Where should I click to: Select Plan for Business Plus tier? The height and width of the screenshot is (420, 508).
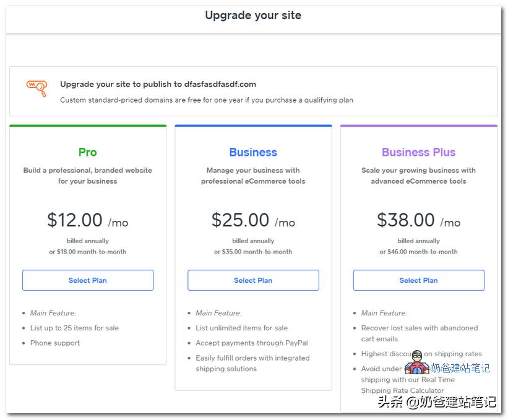click(418, 280)
